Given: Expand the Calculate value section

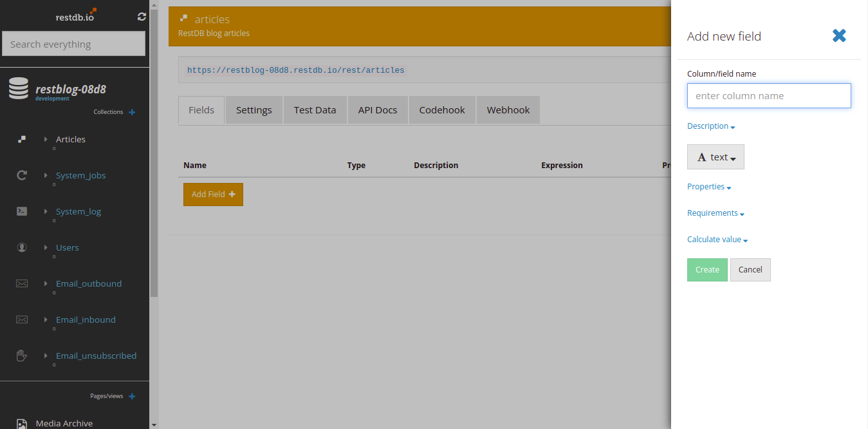Looking at the screenshot, I should [x=717, y=240].
